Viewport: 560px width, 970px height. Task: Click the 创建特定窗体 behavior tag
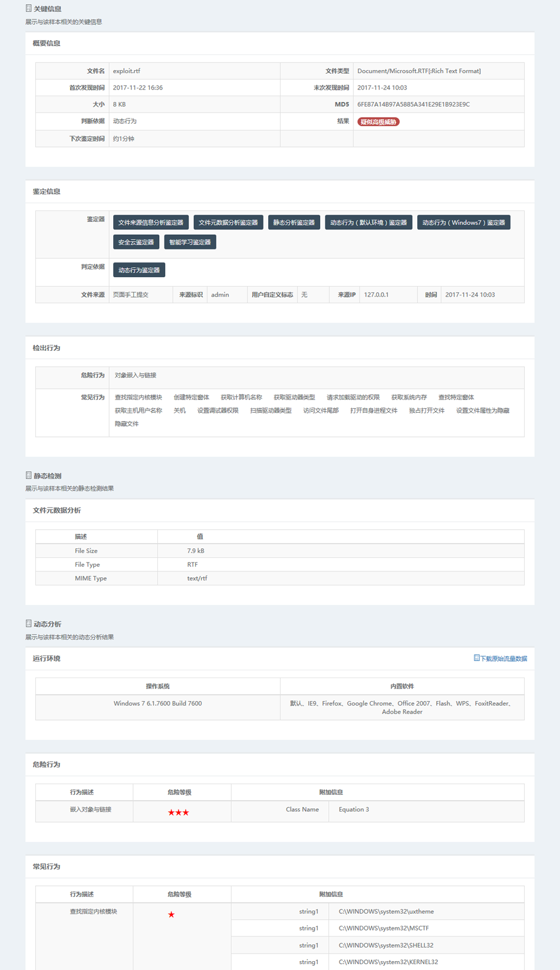192,397
